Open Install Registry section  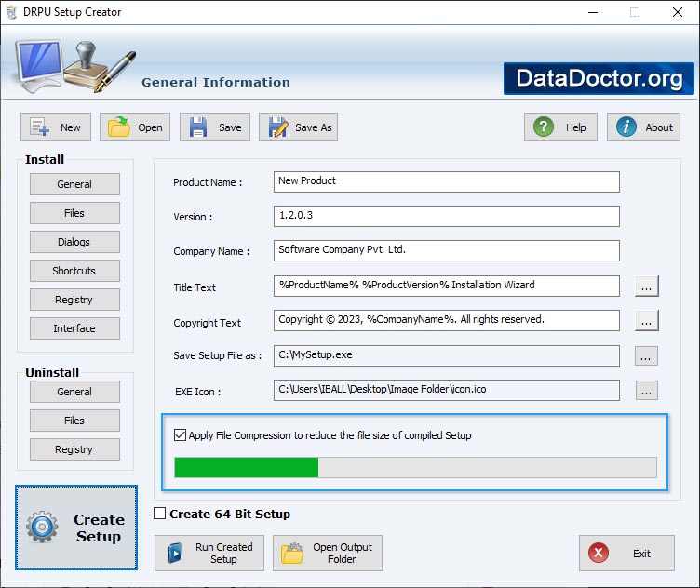pyautogui.click(x=74, y=300)
